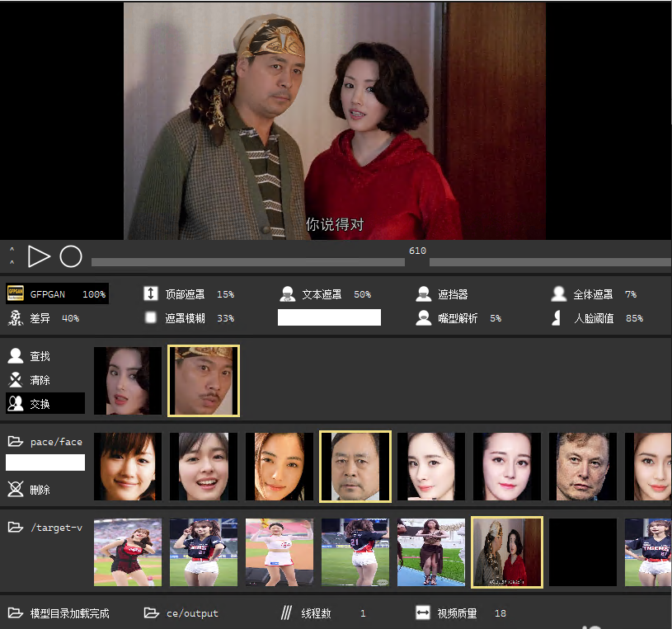Click the 人脸阈值 profile icon
The width and height of the screenshot is (672, 629).
(557, 318)
